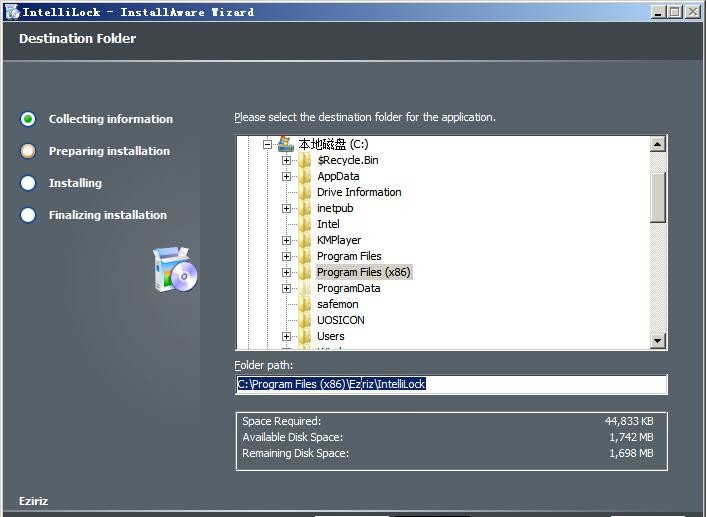Click the Finalizing installation step indicator
The width and height of the screenshot is (706, 517).
coord(28,215)
